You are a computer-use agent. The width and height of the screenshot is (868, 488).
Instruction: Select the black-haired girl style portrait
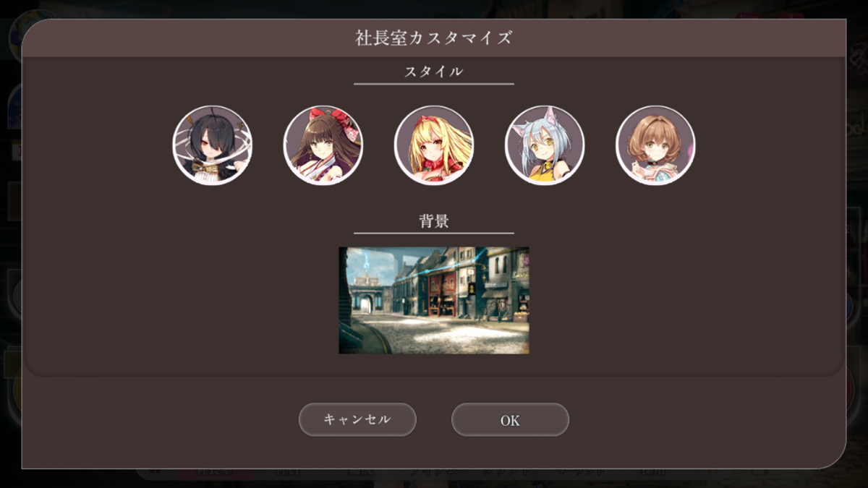[213, 145]
